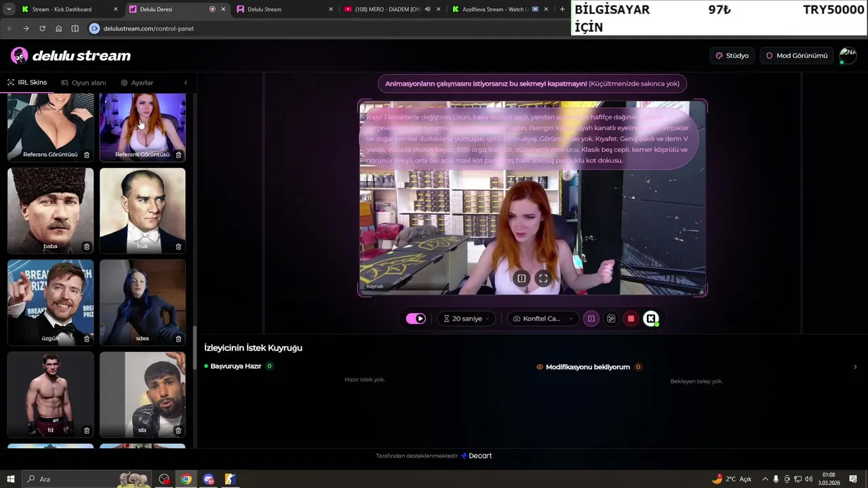Click the purple split-compare icon in control bar

pyautogui.click(x=591, y=319)
